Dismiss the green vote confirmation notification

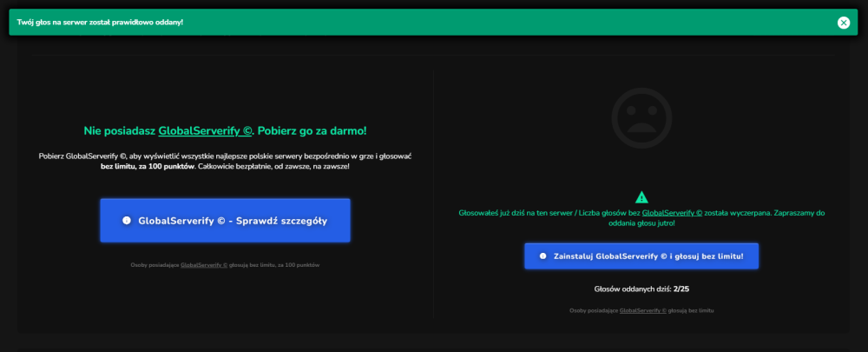(x=843, y=23)
